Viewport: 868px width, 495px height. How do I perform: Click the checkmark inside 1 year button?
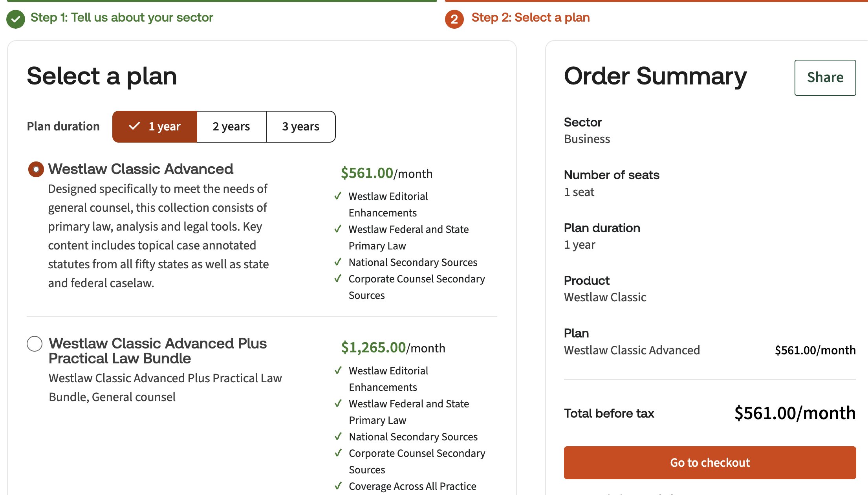134,126
